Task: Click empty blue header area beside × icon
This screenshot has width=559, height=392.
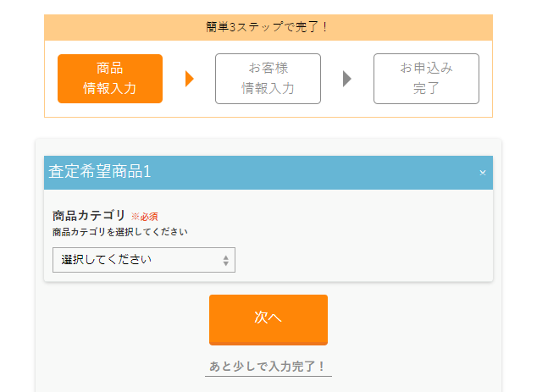Action: click(x=313, y=173)
